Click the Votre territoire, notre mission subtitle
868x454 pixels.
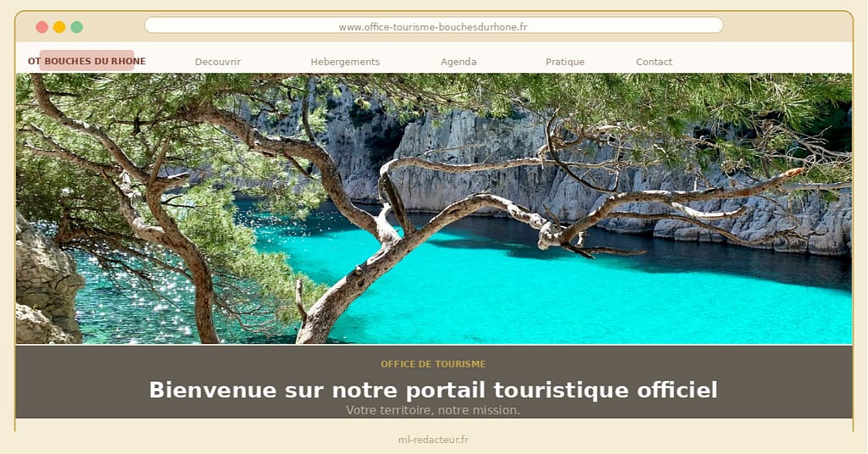(x=433, y=410)
